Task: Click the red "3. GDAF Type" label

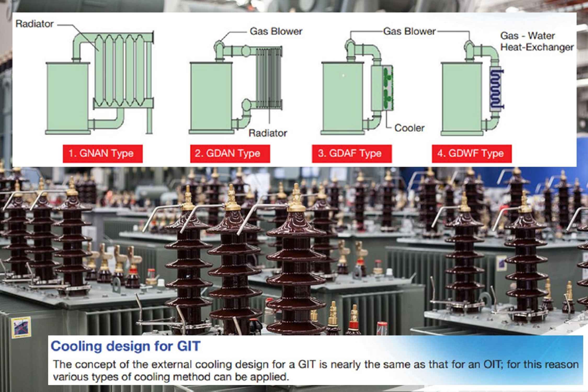Action: click(352, 154)
